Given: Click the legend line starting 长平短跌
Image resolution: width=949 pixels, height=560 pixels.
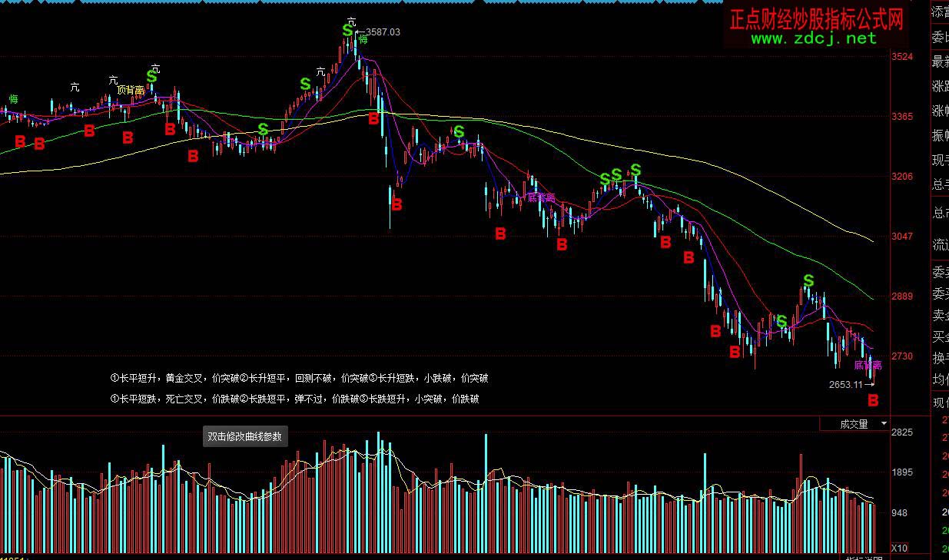Looking at the screenshot, I should [294, 399].
